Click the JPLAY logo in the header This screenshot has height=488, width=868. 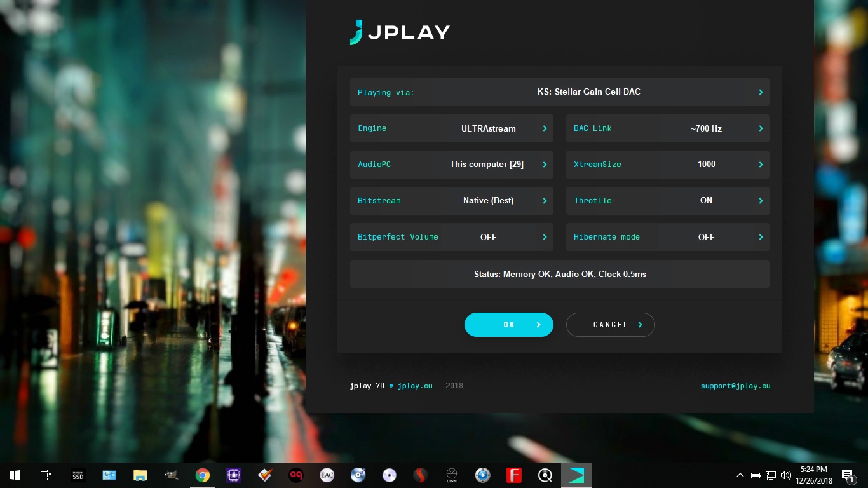pos(400,32)
